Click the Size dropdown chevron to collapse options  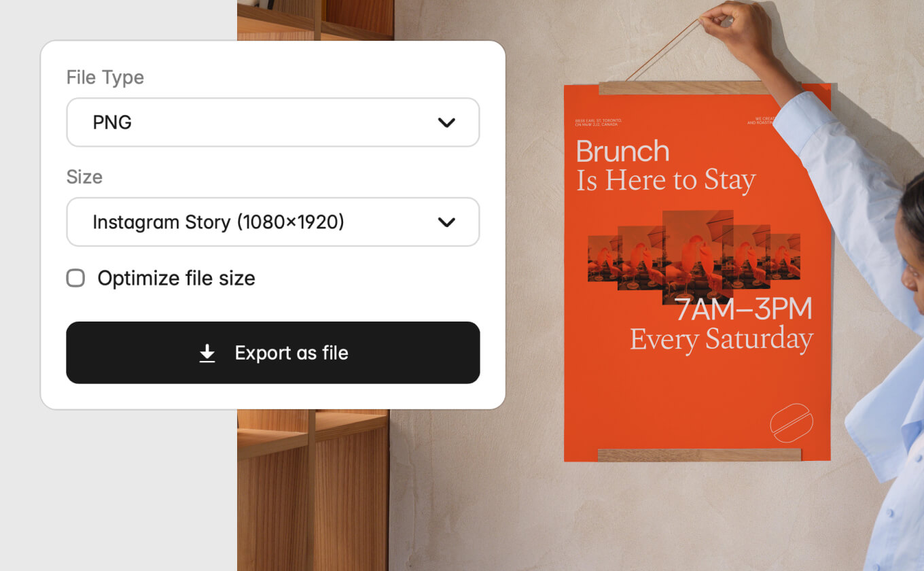pyautogui.click(x=447, y=222)
